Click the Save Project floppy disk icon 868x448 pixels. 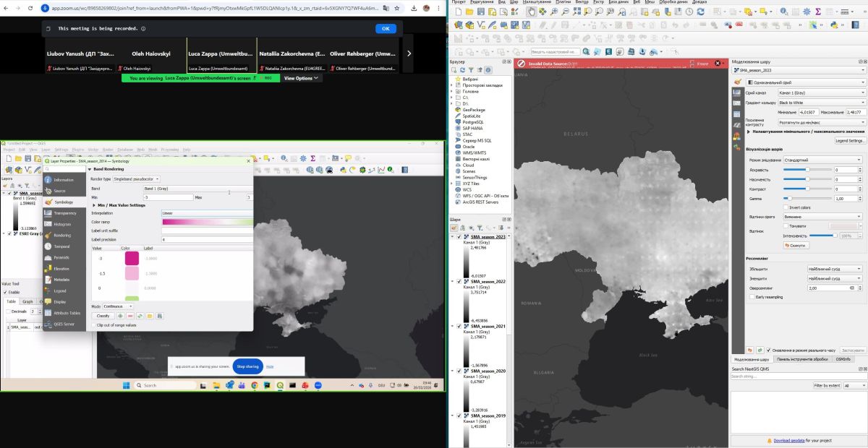click(x=481, y=12)
